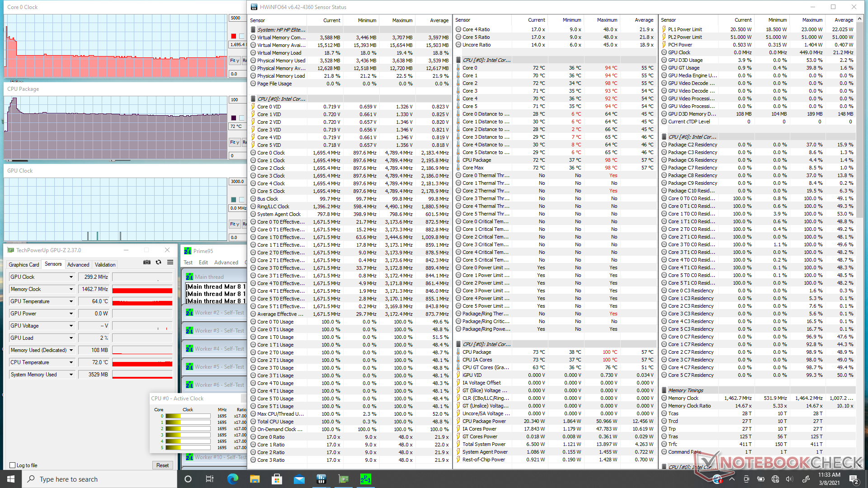Switch to the Graphics Card tab

coord(24,265)
